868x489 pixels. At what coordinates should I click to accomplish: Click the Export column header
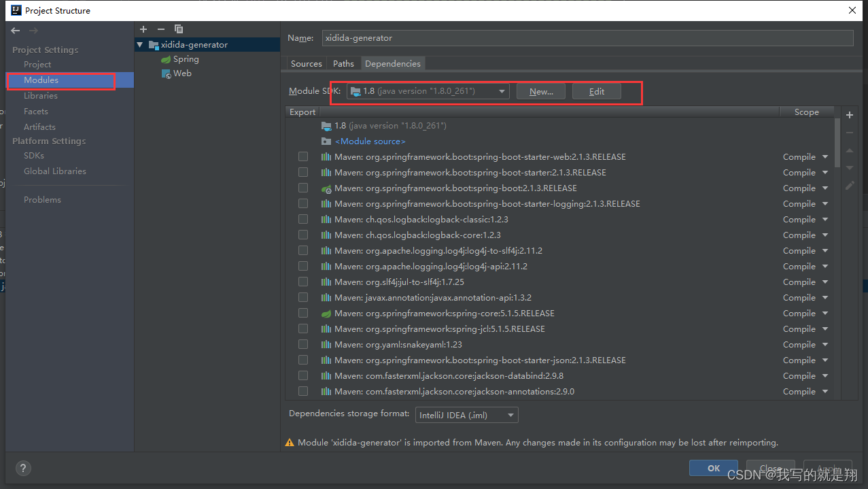pos(302,112)
